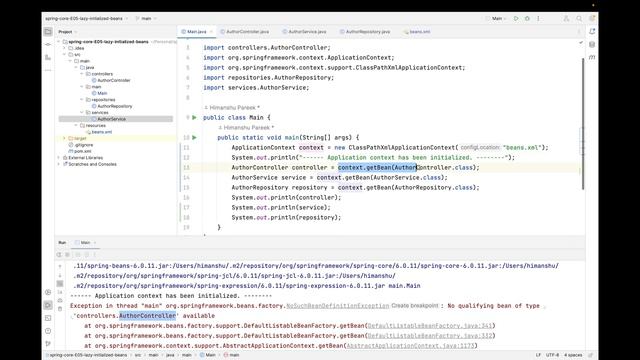Click the Stop icon in the Run toolbar

point(67,255)
